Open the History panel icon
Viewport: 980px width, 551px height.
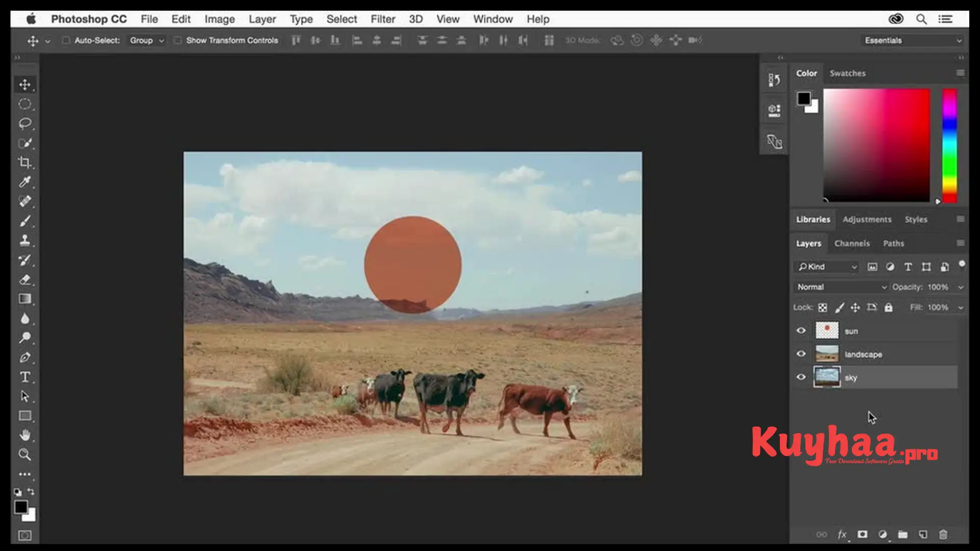(774, 80)
